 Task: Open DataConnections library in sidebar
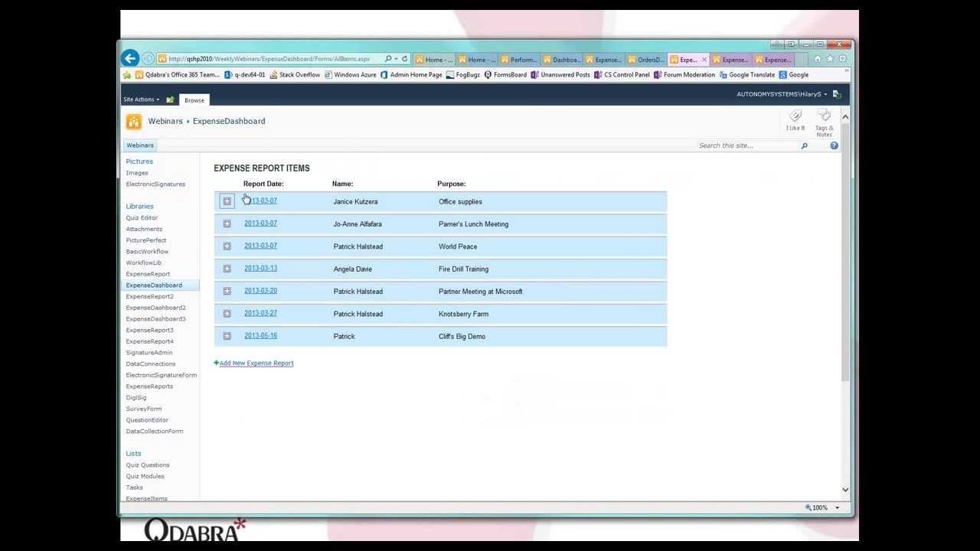tap(151, 364)
